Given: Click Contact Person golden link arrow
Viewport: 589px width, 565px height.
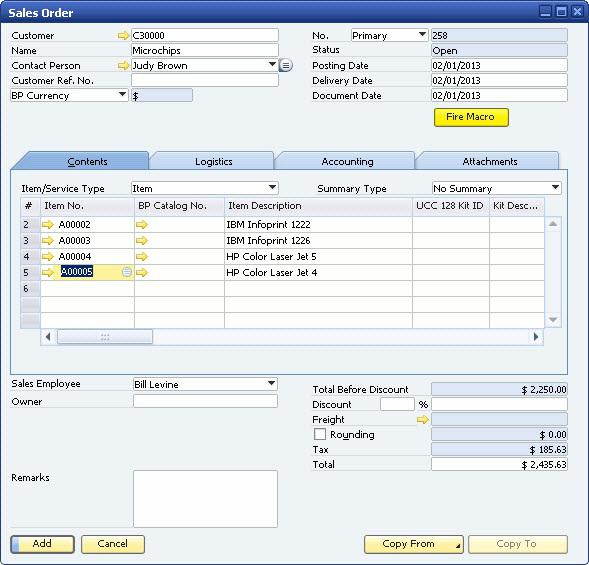Looking at the screenshot, I should (123, 66).
